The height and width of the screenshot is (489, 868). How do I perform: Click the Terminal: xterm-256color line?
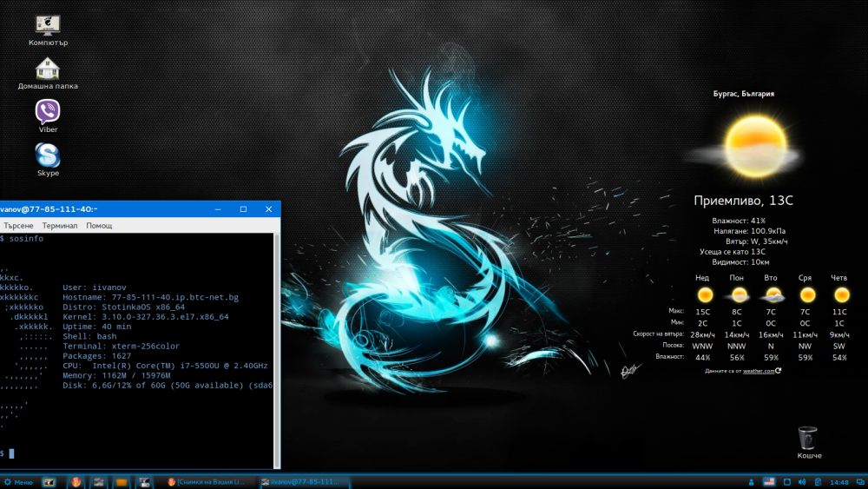(122, 346)
